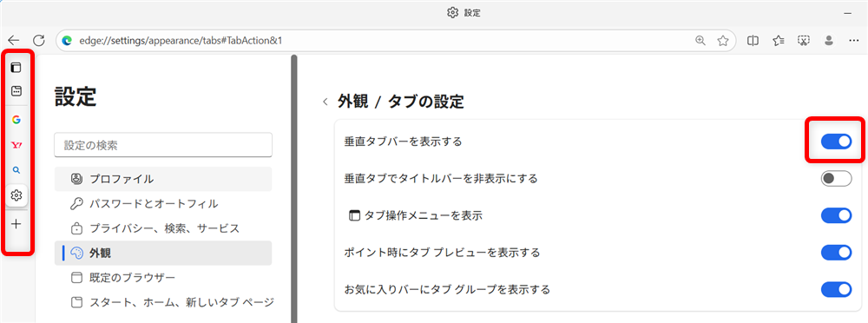This screenshot has height=323, width=868.
Task: Click the タブ操作メニューを表示 label text
Action: pyautogui.click(x=424, y=215)
